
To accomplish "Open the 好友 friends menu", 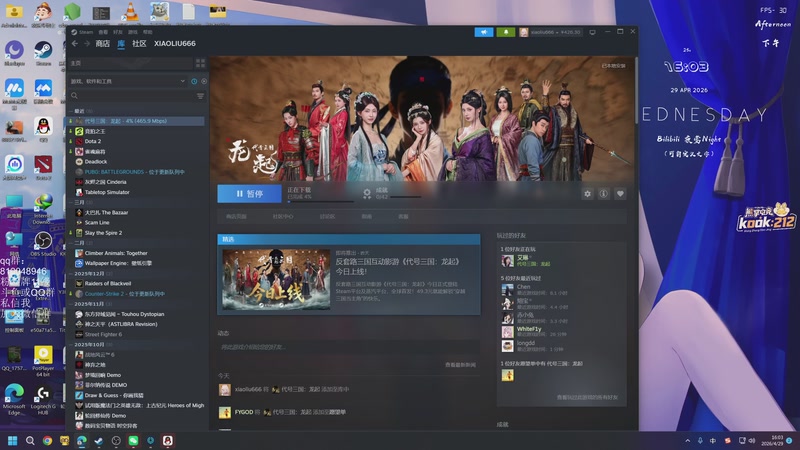I will (x=118, y=32).
